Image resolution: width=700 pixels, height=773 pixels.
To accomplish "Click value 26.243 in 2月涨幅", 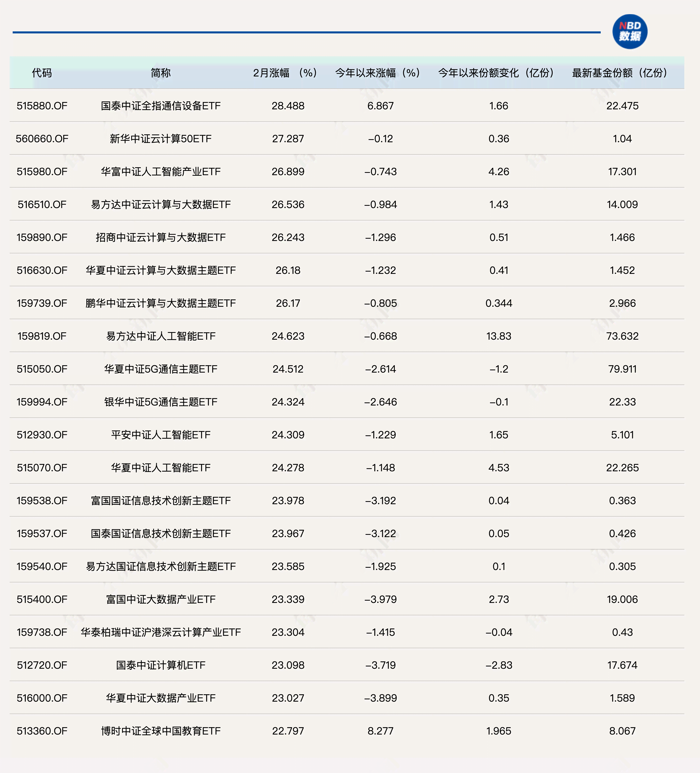I will (288, 237).
